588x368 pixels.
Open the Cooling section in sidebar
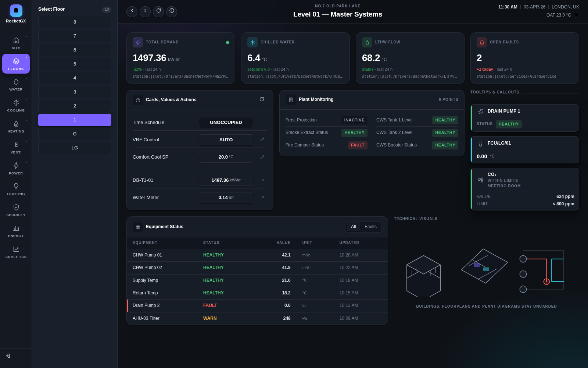16,106
